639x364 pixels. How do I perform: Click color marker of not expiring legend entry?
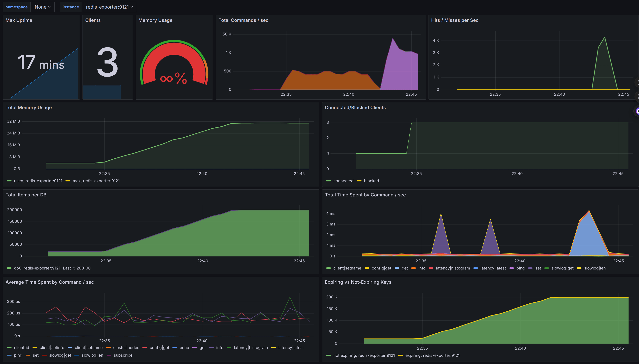click(329, 355)
